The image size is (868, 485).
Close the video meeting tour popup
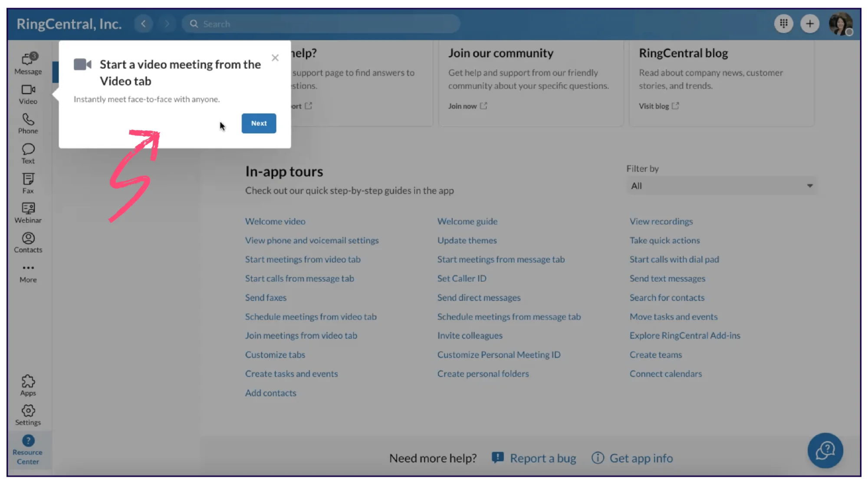[x=275, y=58]
